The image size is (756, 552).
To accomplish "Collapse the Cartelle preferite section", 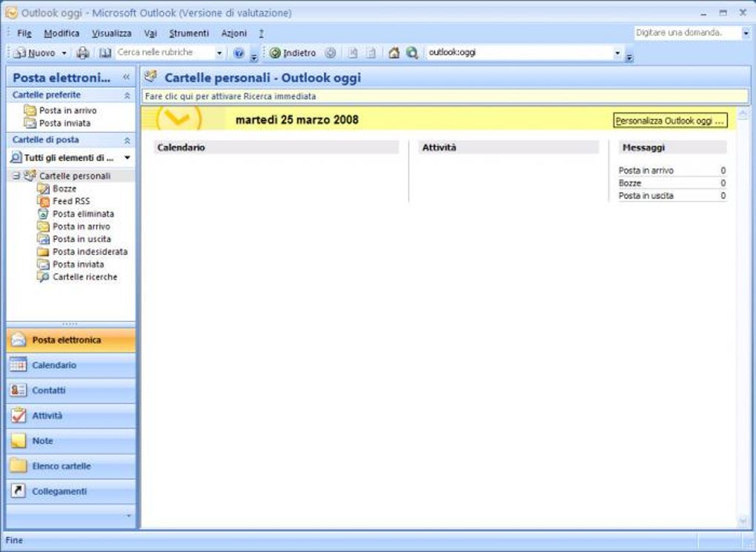I will click(x=127, y=96).
